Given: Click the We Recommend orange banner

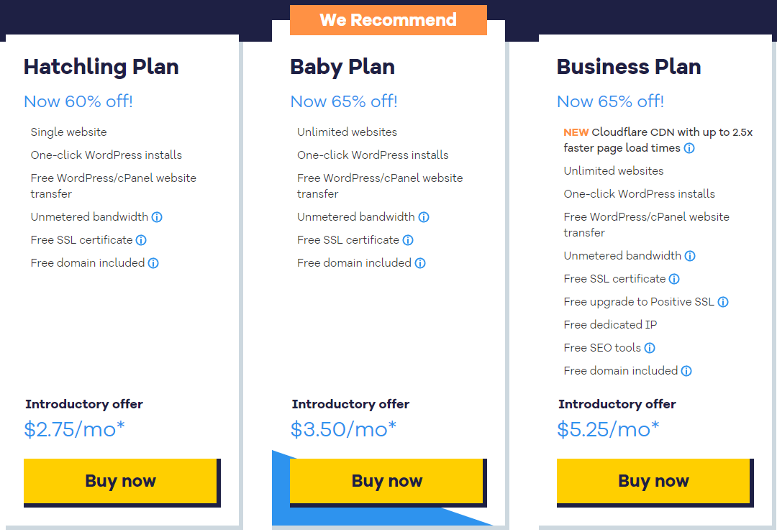Looking at the screenshot, I should click(388, 20).
